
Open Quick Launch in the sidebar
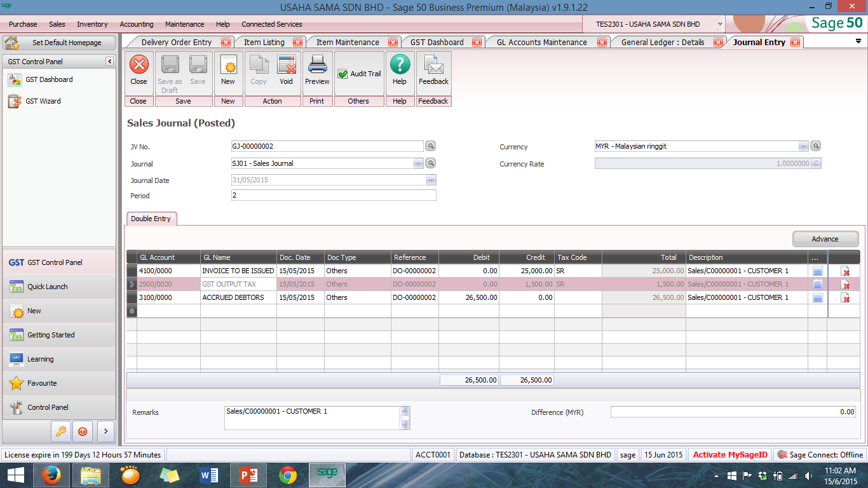coord(59,287)
